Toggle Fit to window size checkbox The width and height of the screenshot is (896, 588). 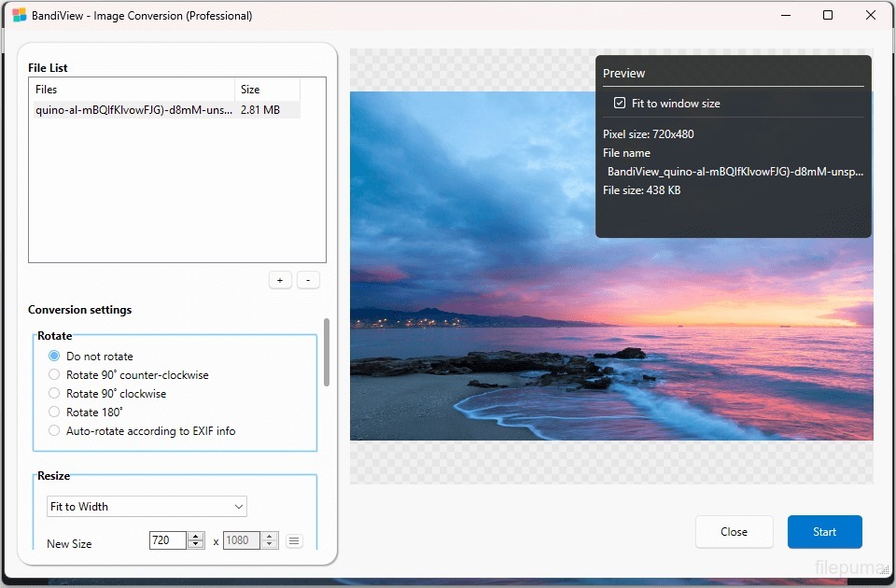point(620,104)
